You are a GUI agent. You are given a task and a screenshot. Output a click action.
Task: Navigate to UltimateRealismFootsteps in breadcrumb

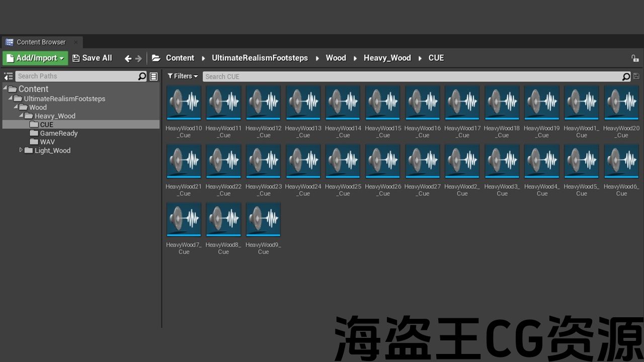[260, 58]
